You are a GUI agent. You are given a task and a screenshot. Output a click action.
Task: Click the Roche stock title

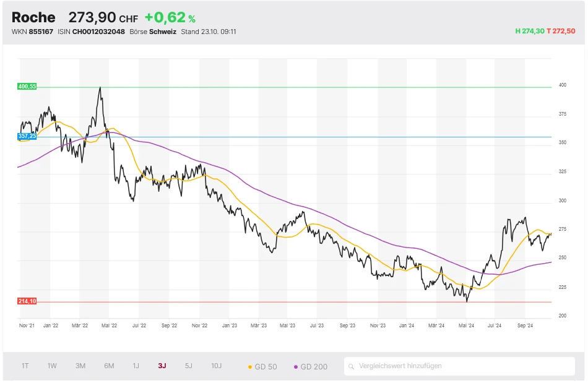[33, 17]
